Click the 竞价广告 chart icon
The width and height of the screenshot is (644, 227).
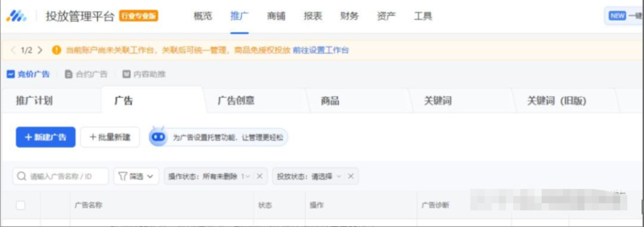11,74
